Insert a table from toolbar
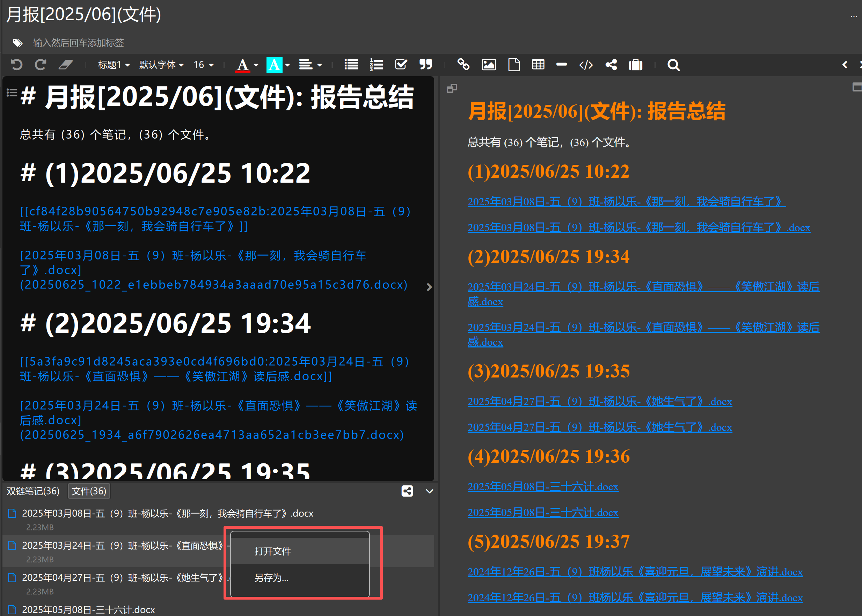Viewport: 862px width, 616px height. coord(538,65)
